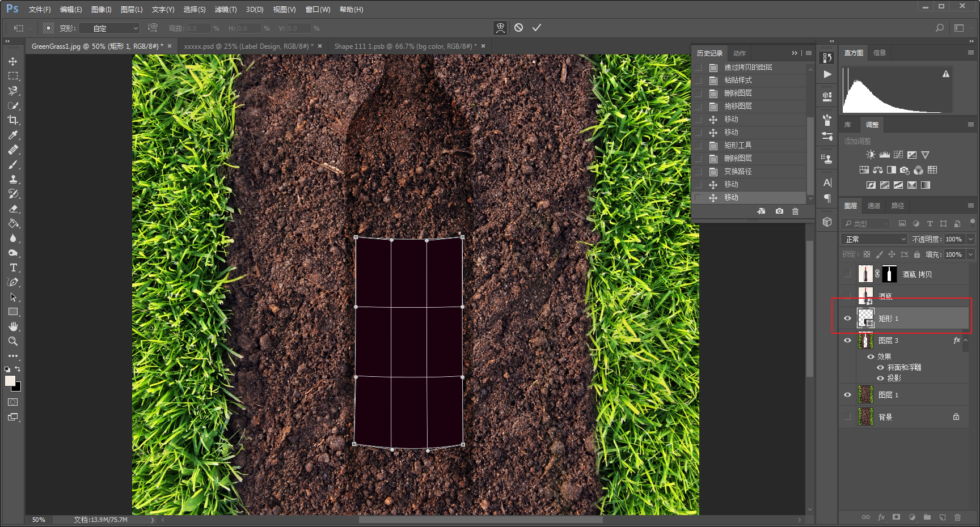Screen dimensions: 980x527
Task: Select the Path Selection tool
Action: (13, 297)
